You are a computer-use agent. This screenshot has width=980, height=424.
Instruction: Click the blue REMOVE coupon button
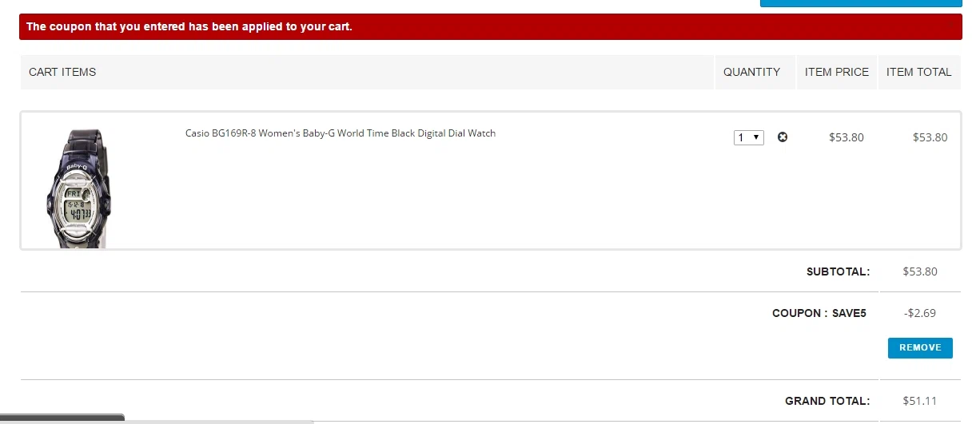(x=920, y=348)
